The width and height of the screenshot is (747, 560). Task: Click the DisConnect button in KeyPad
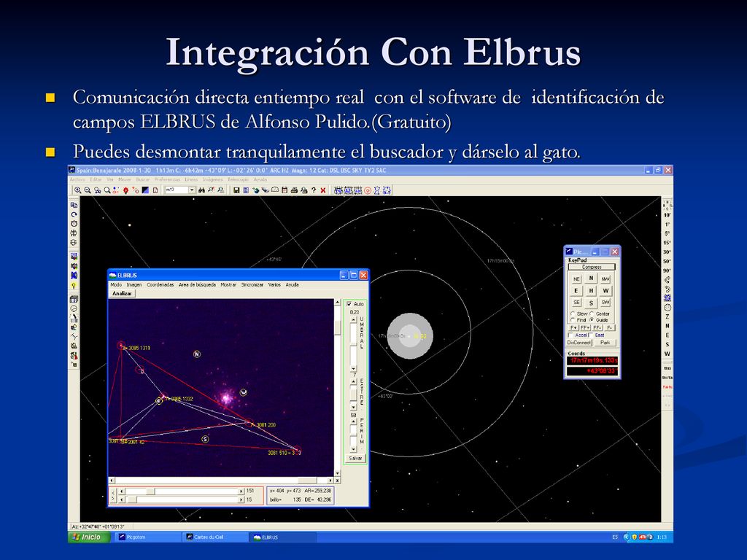pyautogui.click(x=578, y=343)
